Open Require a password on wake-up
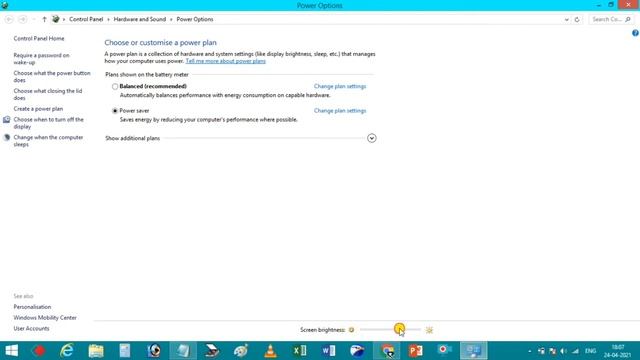Screen dimensions: 640x360 pos(41,59)
